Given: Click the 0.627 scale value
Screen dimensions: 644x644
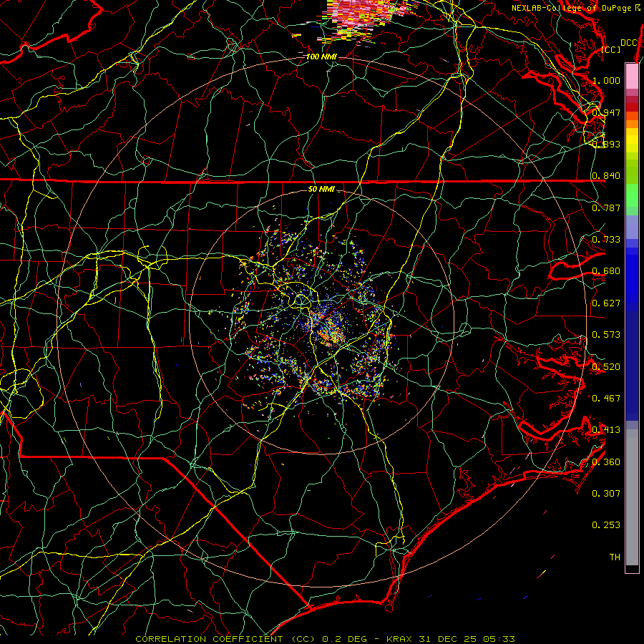Looking at the screenshot, I should pyautogui.click(x=607, y=303).
